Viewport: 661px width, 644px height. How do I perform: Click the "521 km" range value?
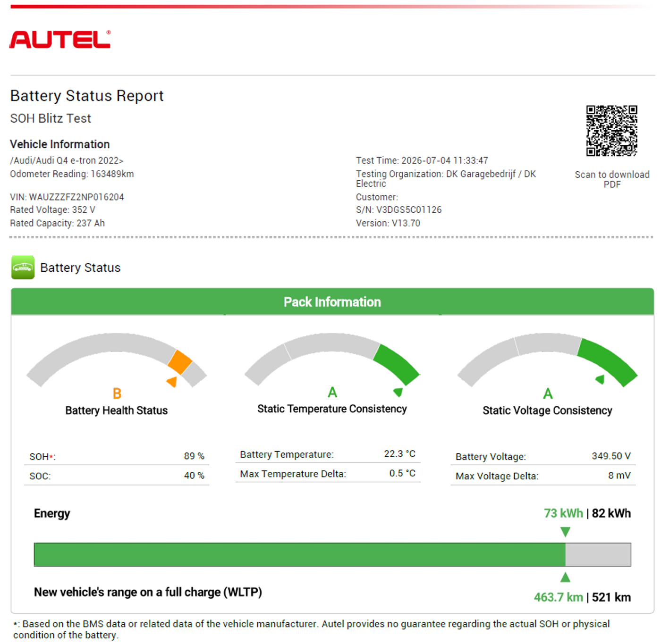click(611, 597)
